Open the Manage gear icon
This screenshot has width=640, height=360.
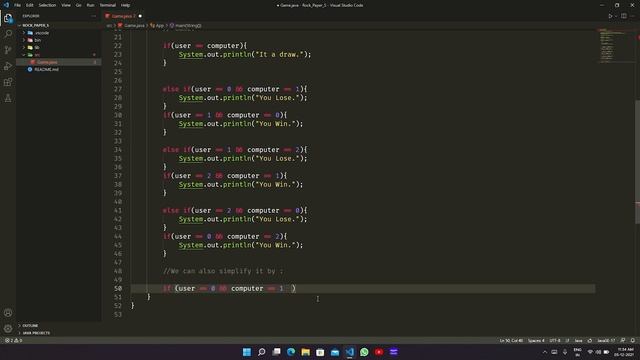[8, 329]
